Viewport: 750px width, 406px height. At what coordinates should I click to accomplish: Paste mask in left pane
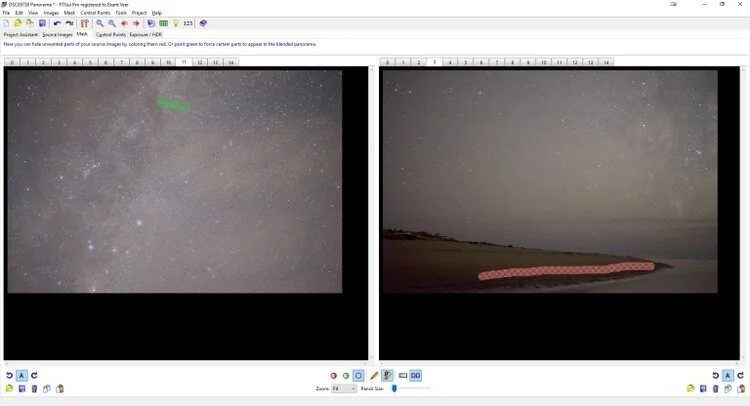60,389
